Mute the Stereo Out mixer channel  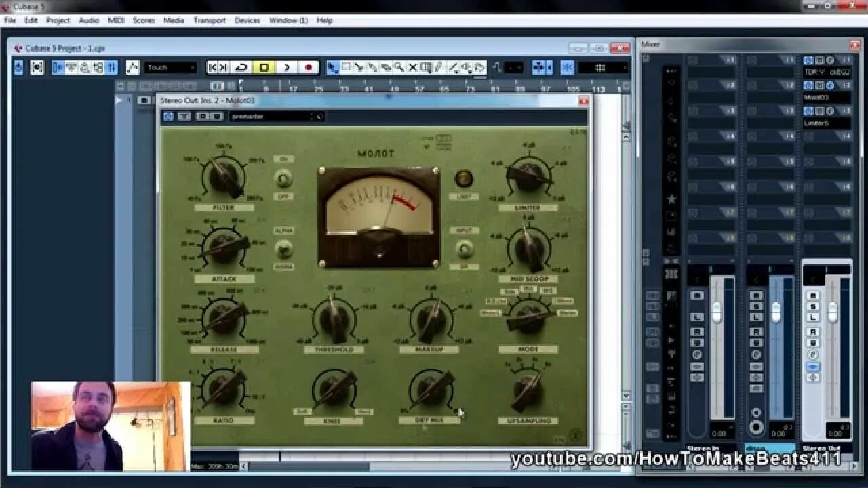pyautogui.click(x=814, y=296)
